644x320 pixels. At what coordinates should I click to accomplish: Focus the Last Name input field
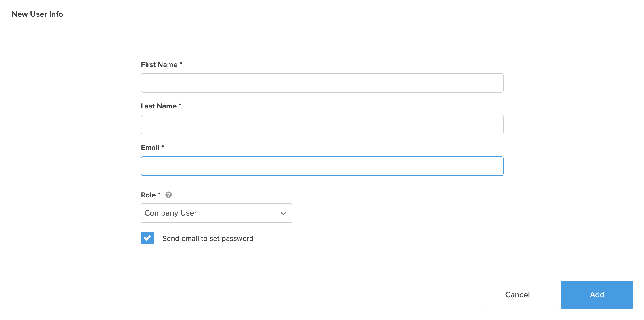point(322,124)
